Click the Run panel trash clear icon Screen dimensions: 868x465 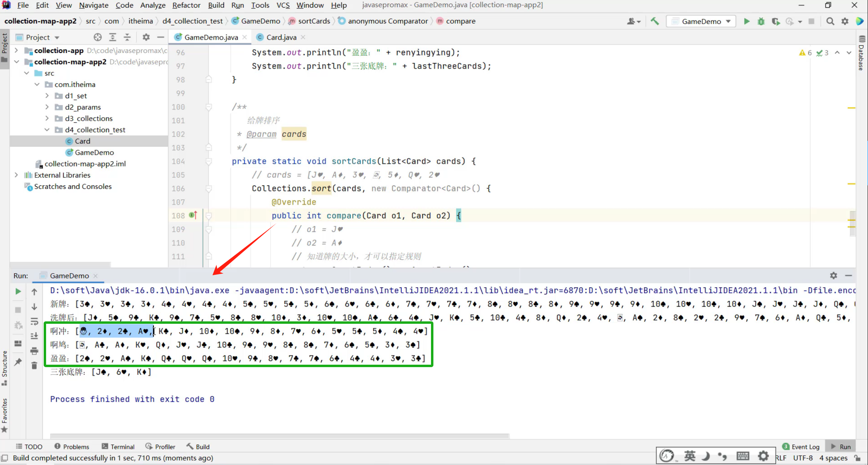coord(34,366)
